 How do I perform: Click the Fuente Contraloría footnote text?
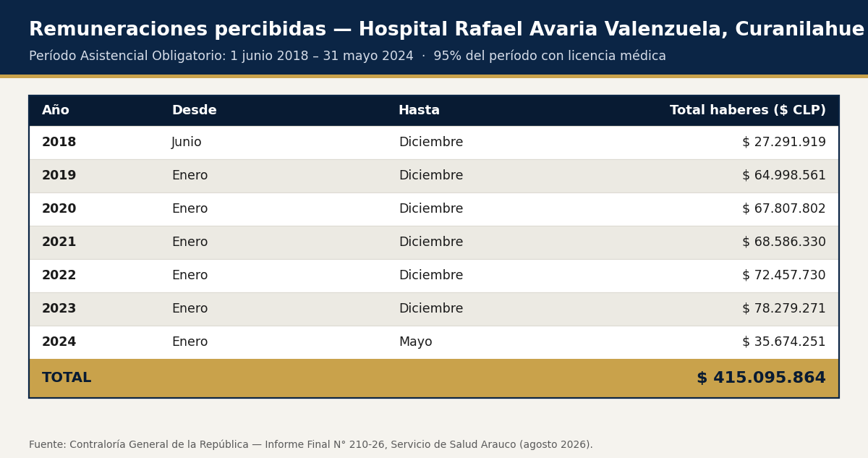pyautogui.click(x=311, y=445)
